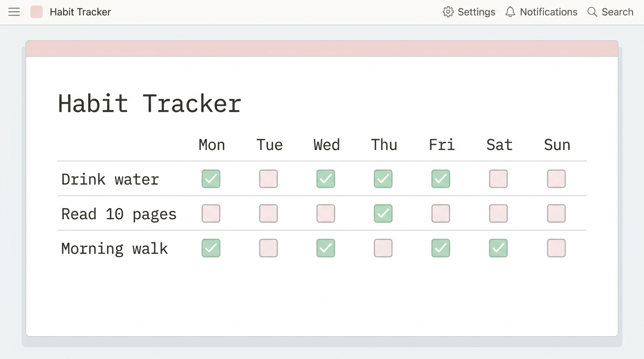Click the Notifications bell icon

coord(510,12)
